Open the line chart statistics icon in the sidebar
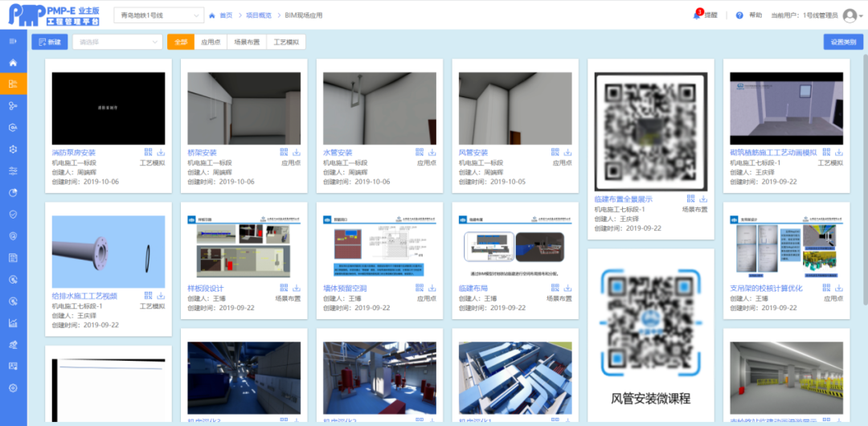Image resolution: width=868 pixels, height=426 pixels. point(13,323)
